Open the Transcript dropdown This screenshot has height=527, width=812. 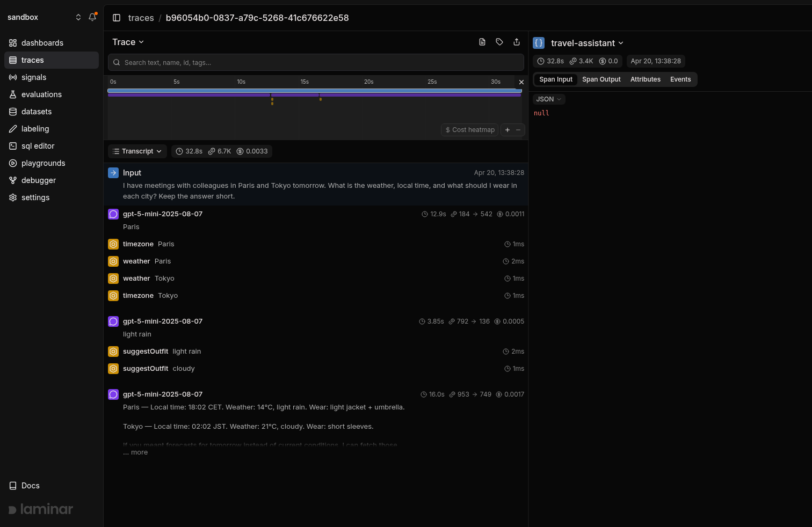coord(137,151)
